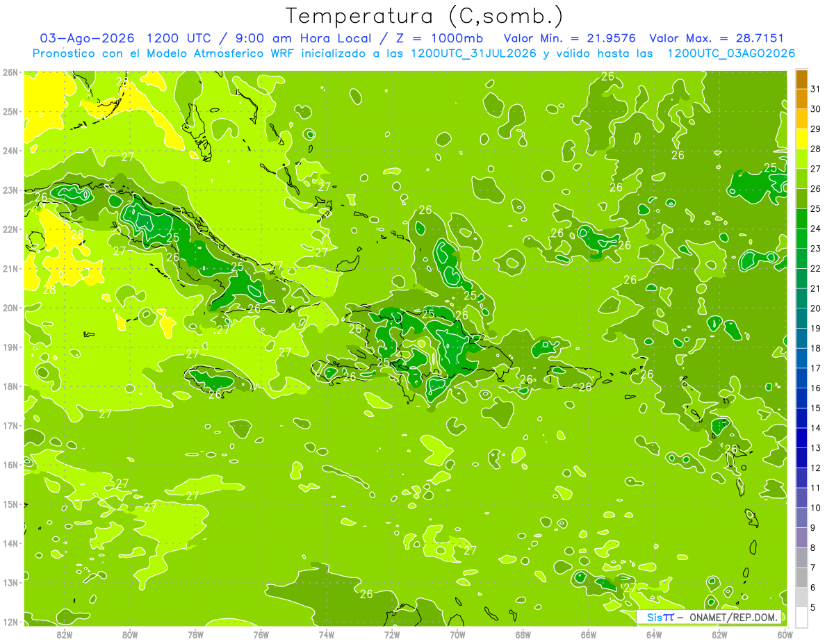Pick the blue swatch between 15 and 16
Screen dimensions: 834x644
pos(801,398)
